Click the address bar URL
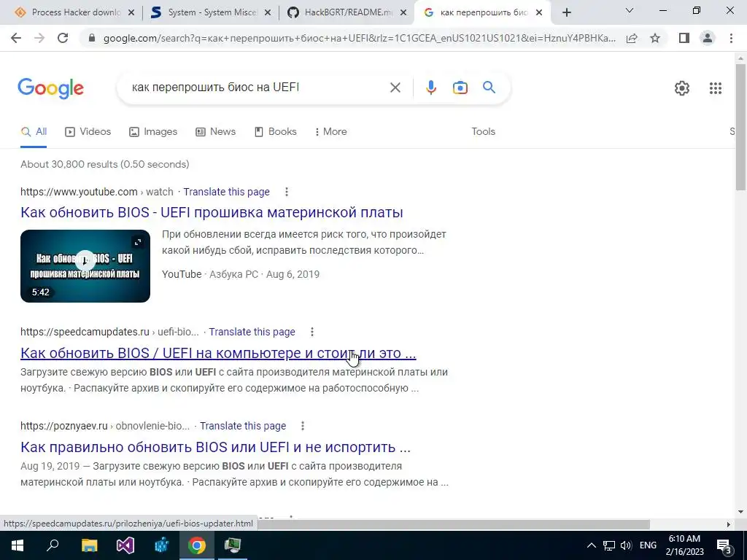Viewport: 747px width, 560px height. tap(360, 39)
